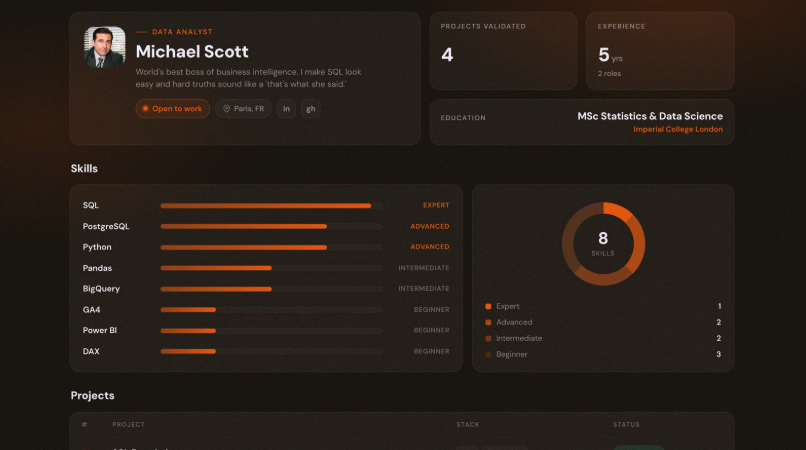This screenshot has width=806, height=450.
Task: Click the 8 Skills donut chart center
Action: click(x=603, y=244)
